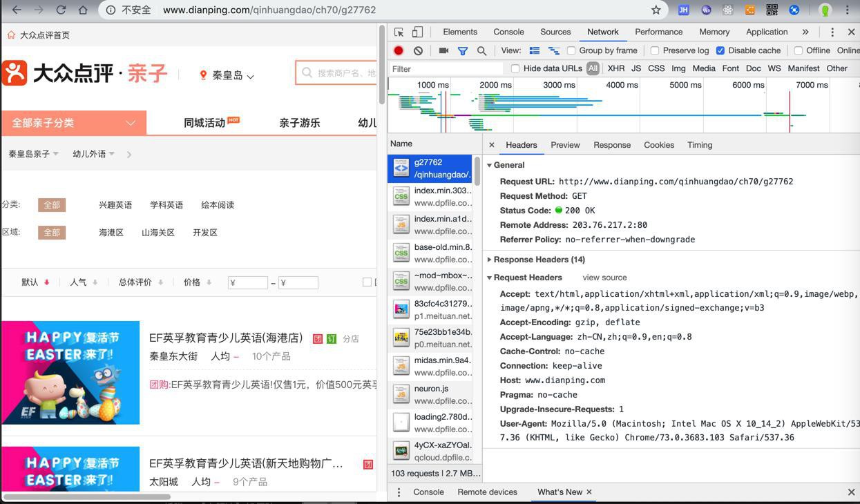Switch to large request rows view
Viewport: 860px width, 504px height.
pos(534,50)
